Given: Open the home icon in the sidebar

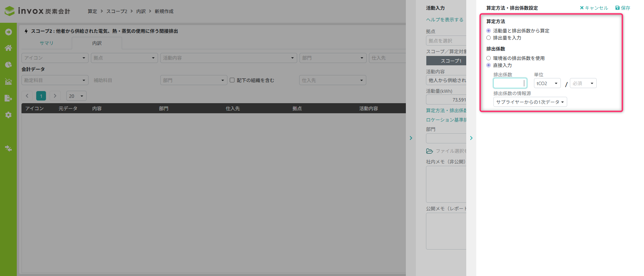Looking at the screenshot, I should click(x=8, y=48).
